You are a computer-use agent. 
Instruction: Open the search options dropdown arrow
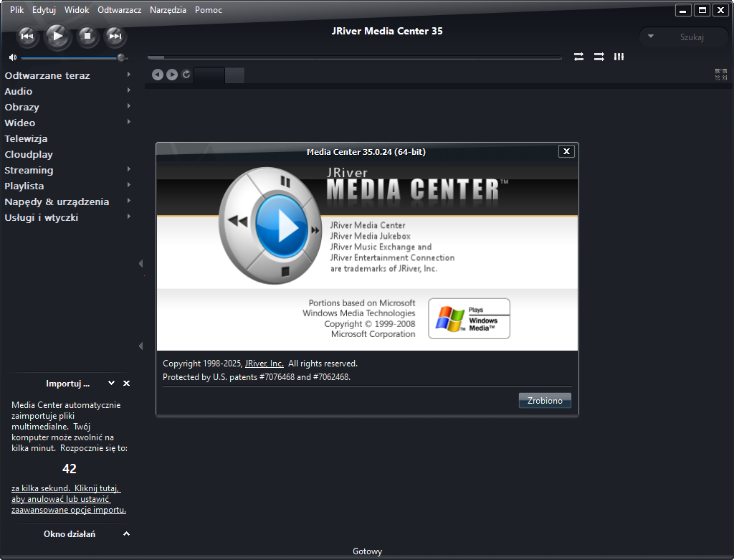pos(650,36)
